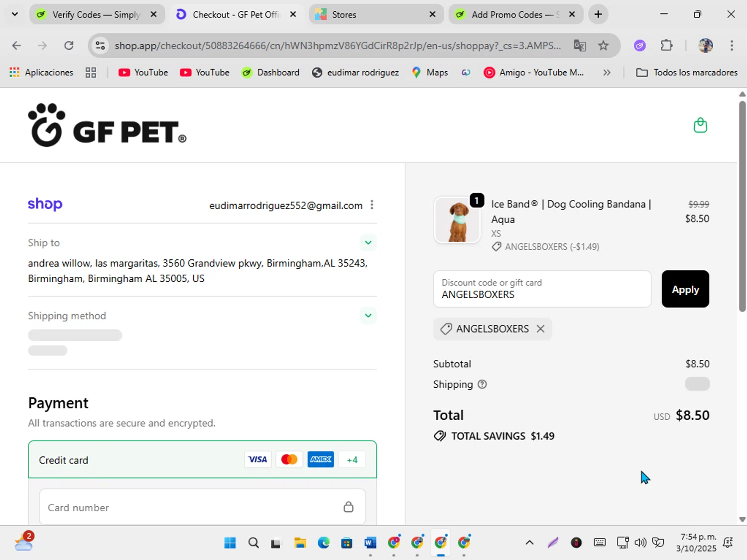Open Todos los marcadores folder
Viewport: 747px width, 560px height.
pyautogui.click(x=687, y=73)
